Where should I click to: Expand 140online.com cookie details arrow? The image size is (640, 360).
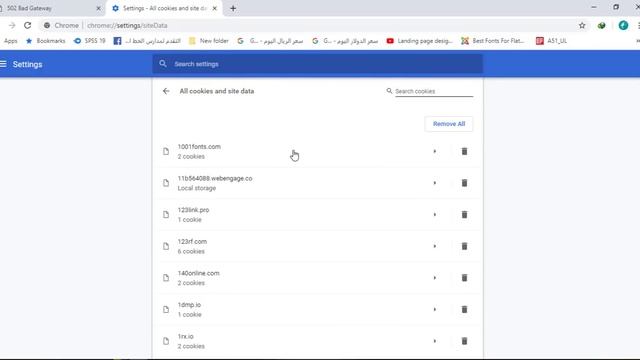point(435,278)
